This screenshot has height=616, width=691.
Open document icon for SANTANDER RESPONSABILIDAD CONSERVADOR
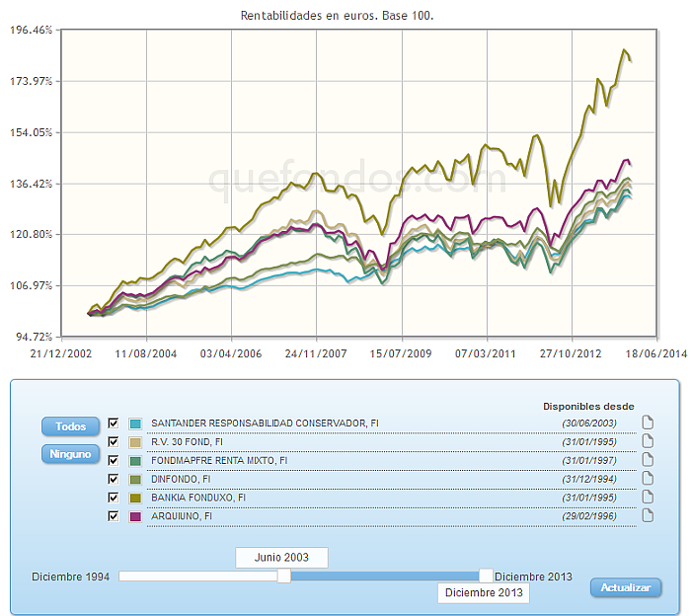[648, 423]
